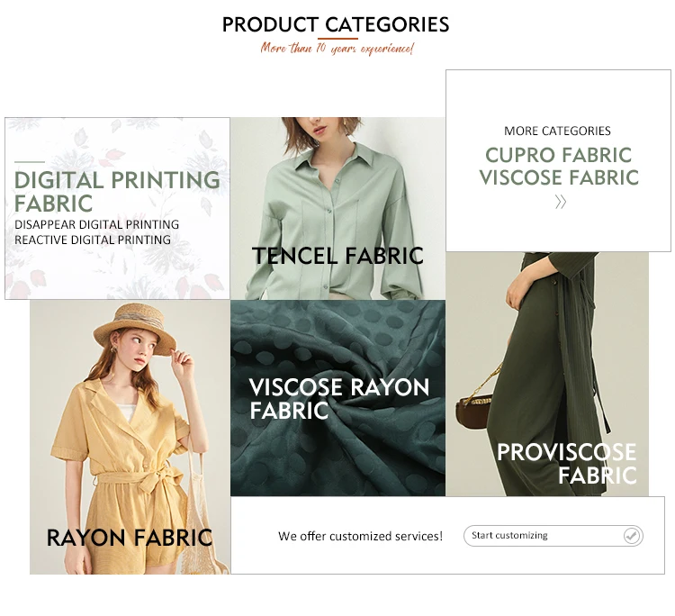Open the Viscose Rayon Fabric tile
This screenshot has height=616, width=675.
tap(338, 399)
